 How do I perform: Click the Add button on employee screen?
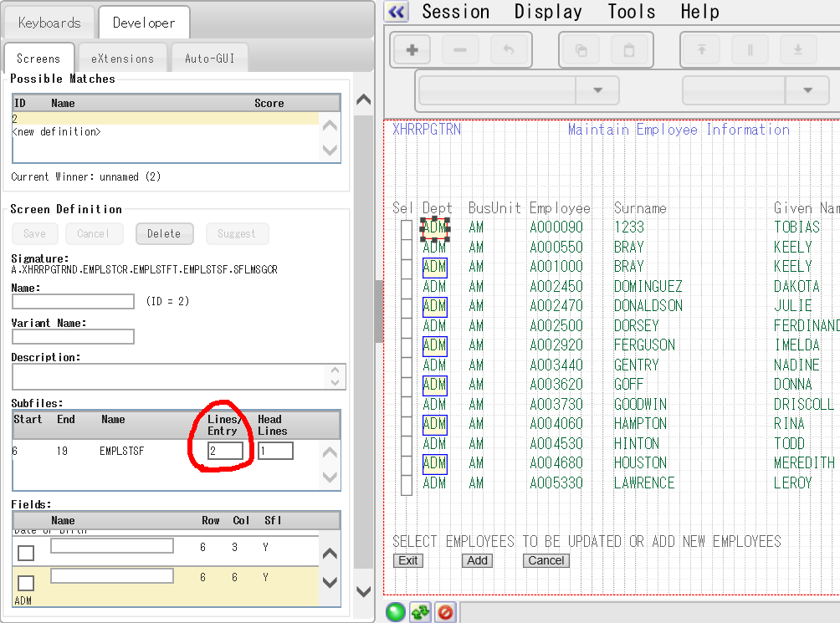coord(478,560)
